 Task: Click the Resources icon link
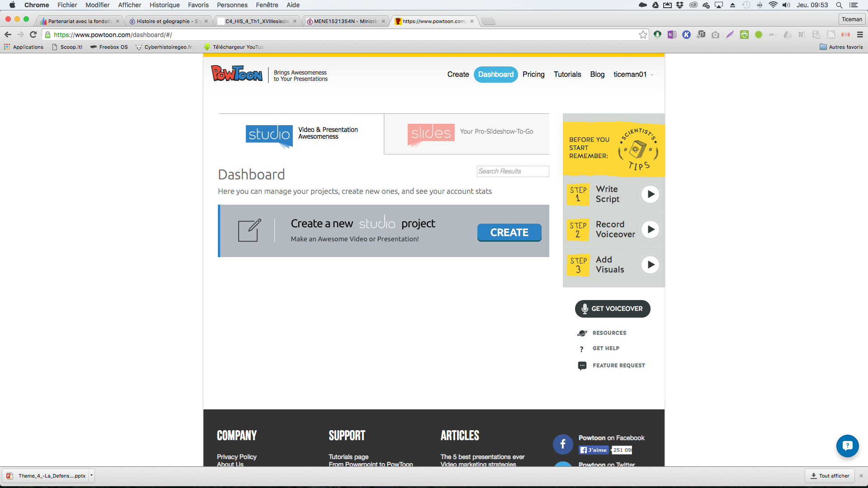(582, 333)
